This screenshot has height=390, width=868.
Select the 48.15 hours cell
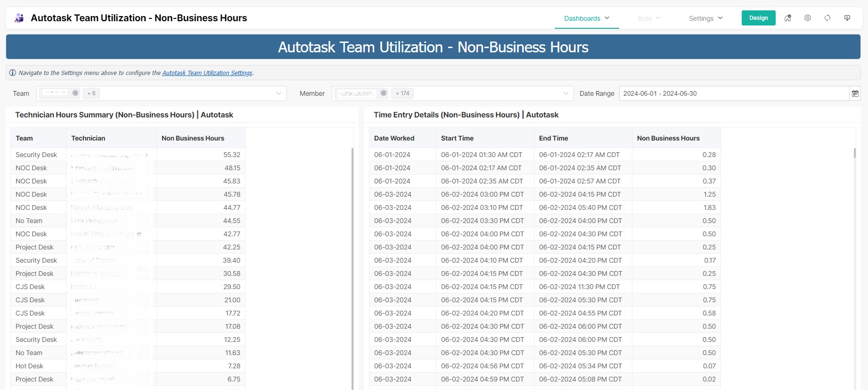pos(201,168)
